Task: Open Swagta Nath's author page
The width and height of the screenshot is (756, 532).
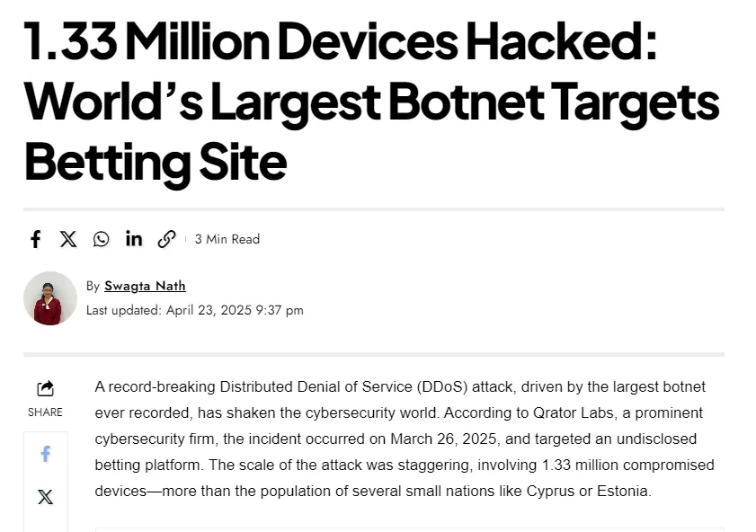Action: (x=145, y=286)
